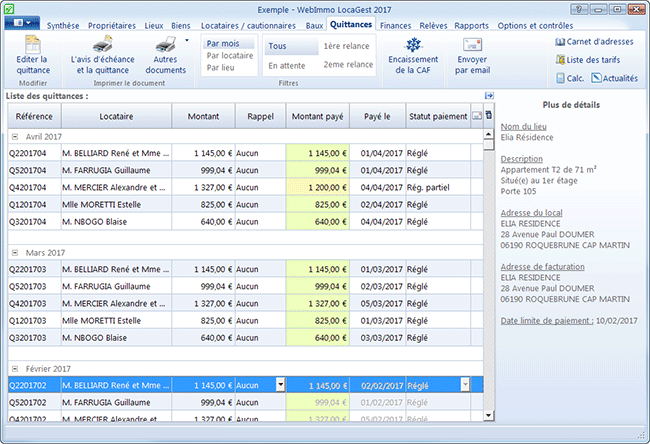Collapse the Mars 2017 group

(15, 252)
